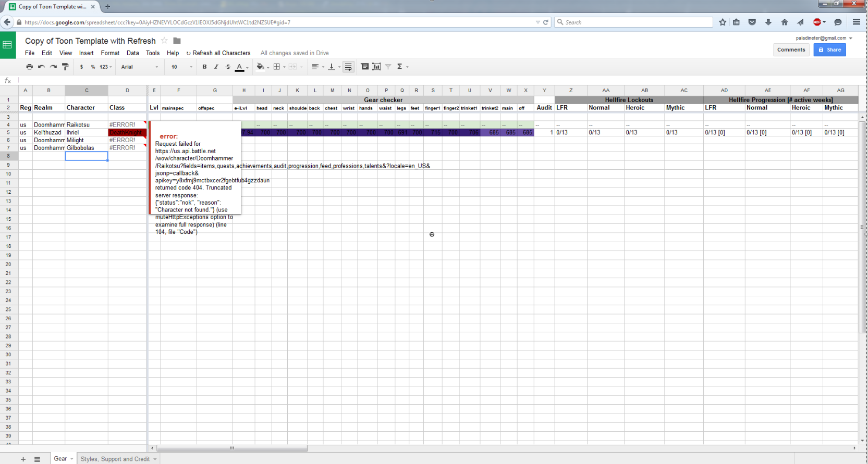Screen dimensions: 868x464
Task: Click the paper plane share icon
Action: [x=800, y=22]
